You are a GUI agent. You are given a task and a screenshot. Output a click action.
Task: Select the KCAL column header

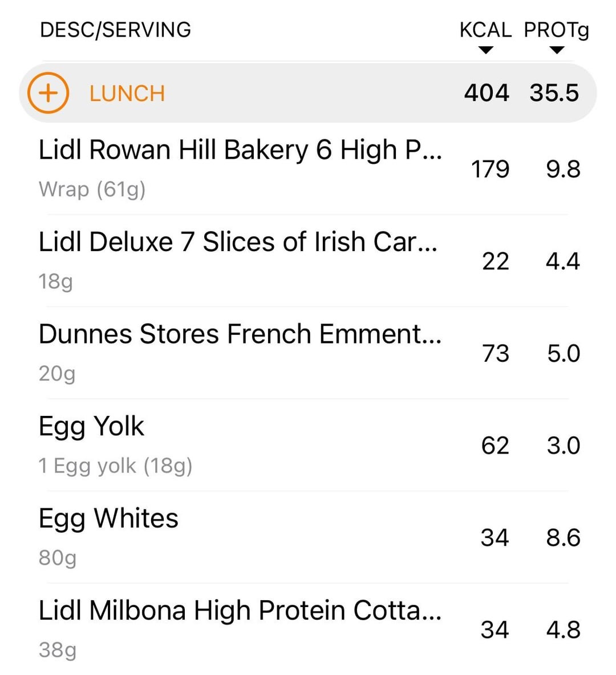coord(485,30)
